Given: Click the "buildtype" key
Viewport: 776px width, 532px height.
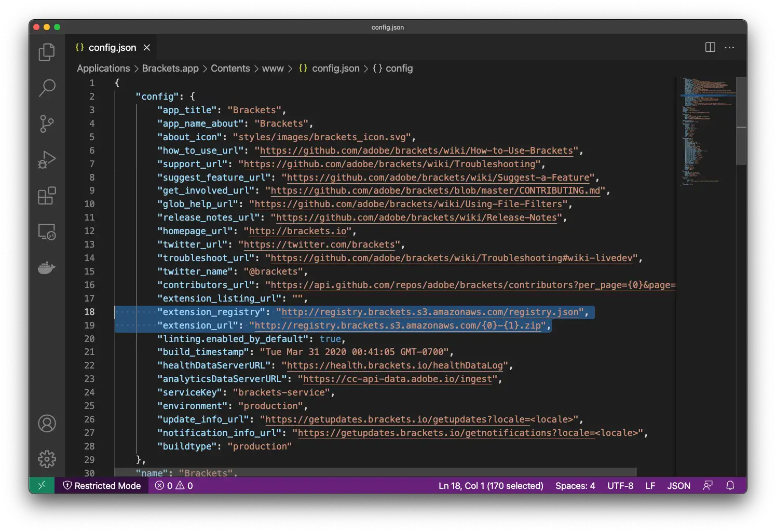Looking at the screenshot, I should [187, 446].
